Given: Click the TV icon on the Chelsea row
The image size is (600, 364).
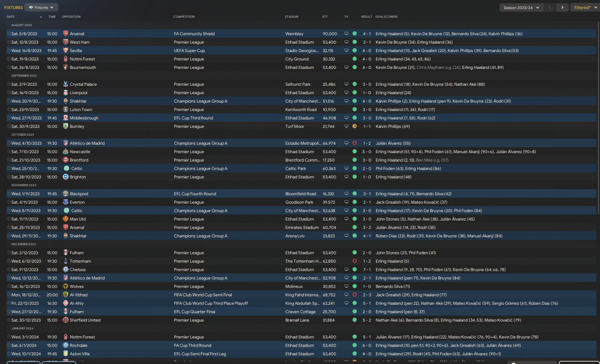Looking at the screenshot, I should (x=346, y=270).
